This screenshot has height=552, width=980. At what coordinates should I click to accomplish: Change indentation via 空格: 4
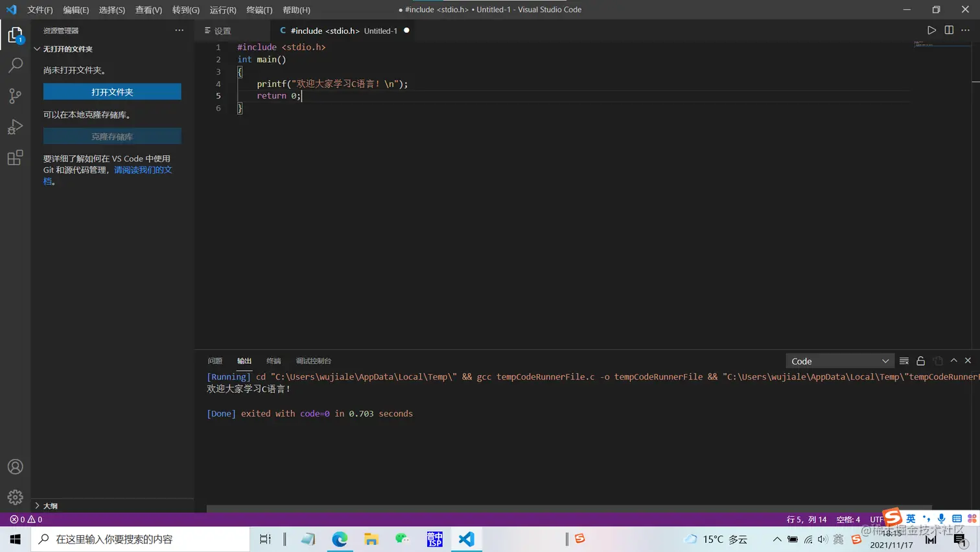[848, 520]
